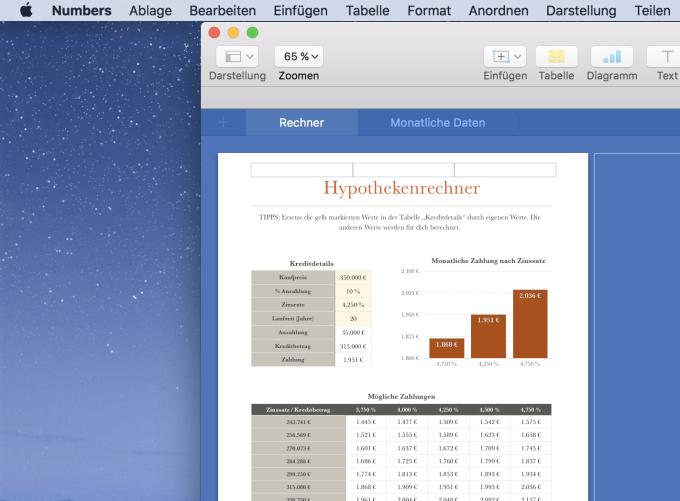The width and height of the screenshot is (680, 501).
Task: Click the Zinssatz value 4,250 % cell
Action: pyautogui.click(x=353, y=305)
